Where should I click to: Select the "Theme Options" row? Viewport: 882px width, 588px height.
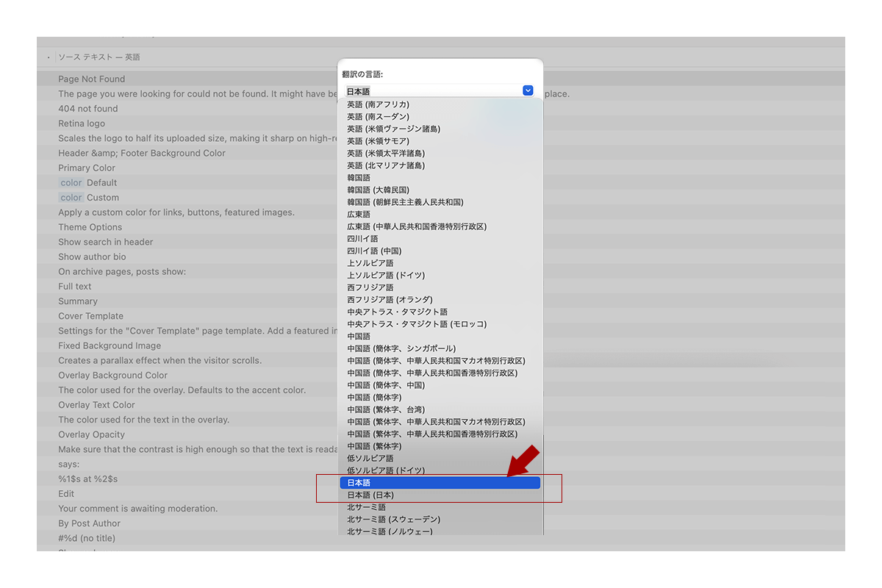[x=90, y=227]
